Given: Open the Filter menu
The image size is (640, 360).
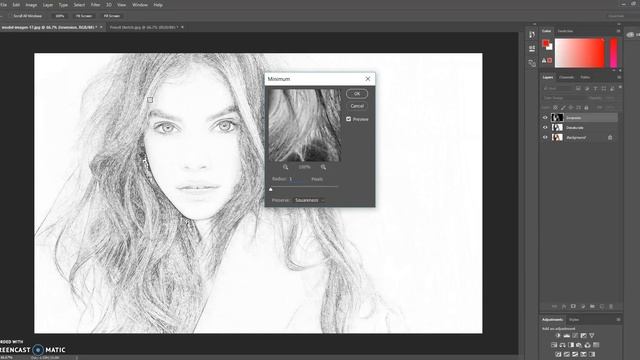Looking at the screenshot, I should [x=96, y=5].
